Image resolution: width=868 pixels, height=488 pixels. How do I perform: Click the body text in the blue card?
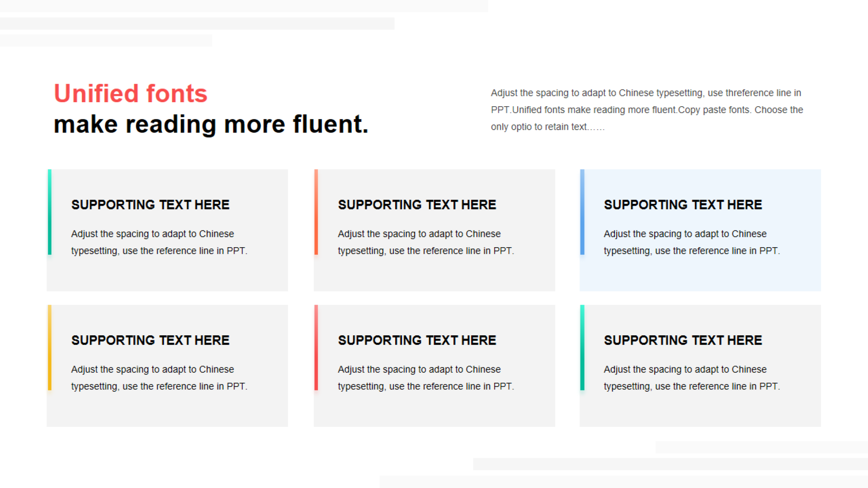pos(692,242)
